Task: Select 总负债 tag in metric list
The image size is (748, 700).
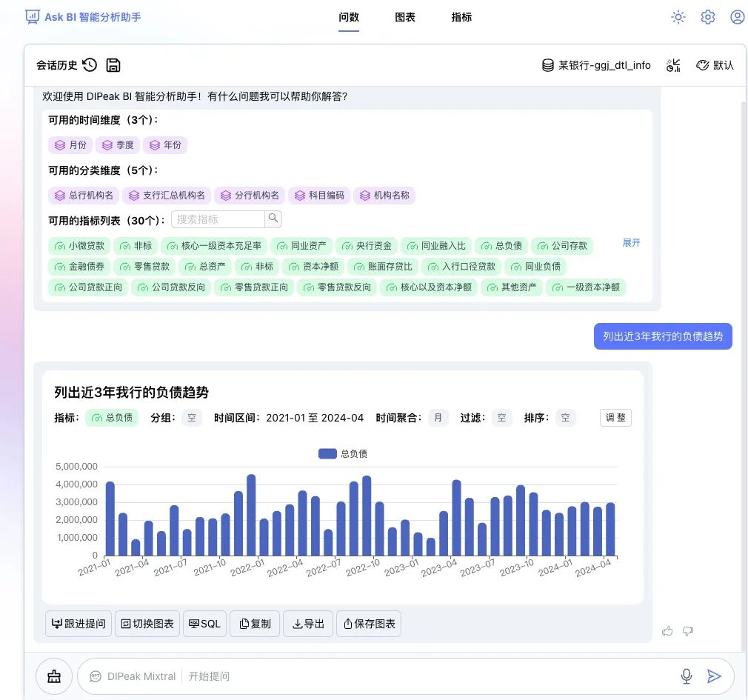Action: tap(501, 246)
